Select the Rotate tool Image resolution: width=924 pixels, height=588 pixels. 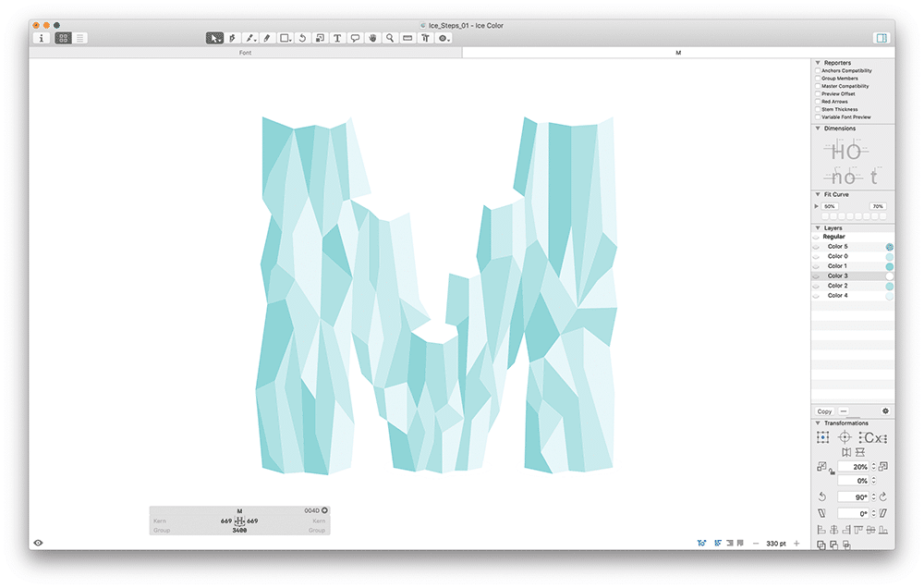(302, 38)
